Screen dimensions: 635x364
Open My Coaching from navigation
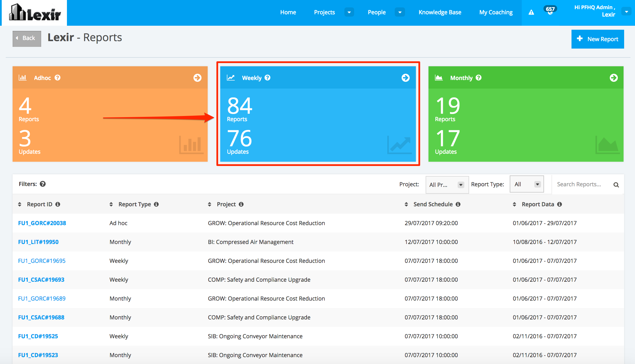coord(496,12)
